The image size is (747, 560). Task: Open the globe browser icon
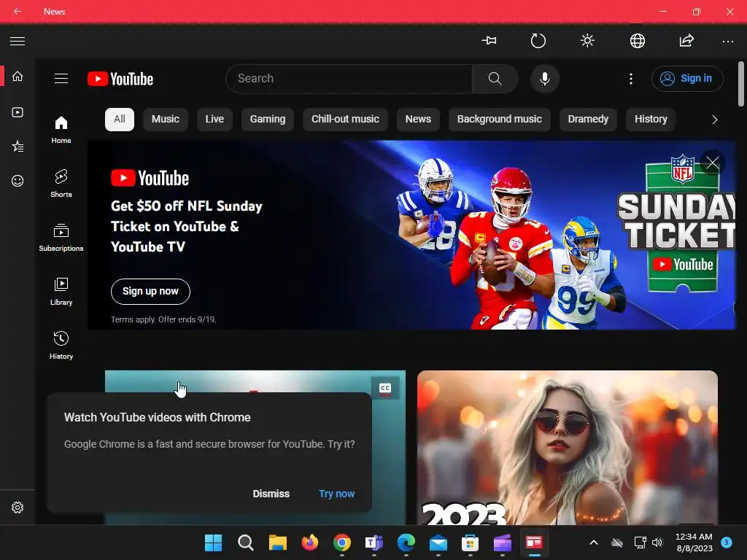pyautogui.click(x=637, y=41)
